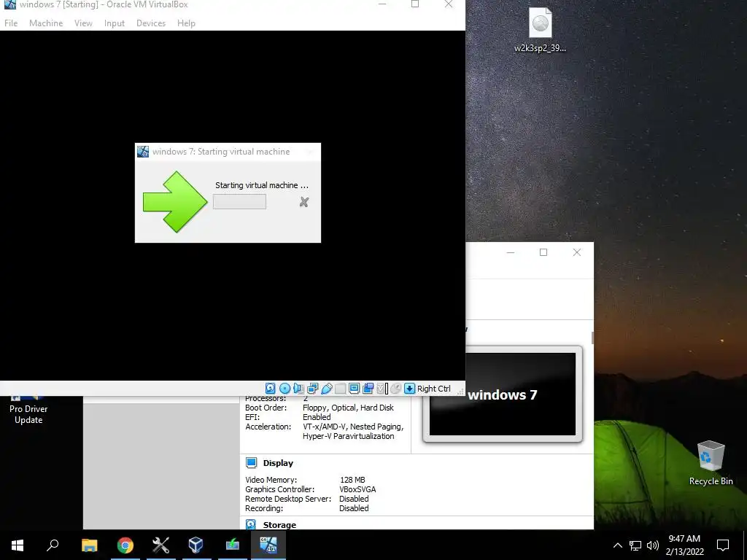Viewport: 747px width, 560px height.
Task: Click the USB devices status icon
Action: pyautogui.click(x=326, y=388)
